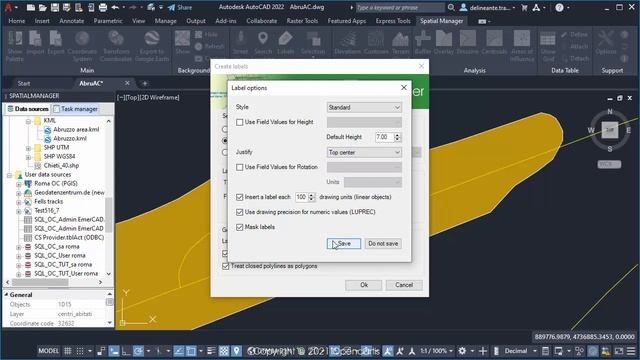Viewport: 640px width, 360px height.
Task: Click the Type a keyword or phrase search box
Action: pyautogui.click(x=400, y=7)
